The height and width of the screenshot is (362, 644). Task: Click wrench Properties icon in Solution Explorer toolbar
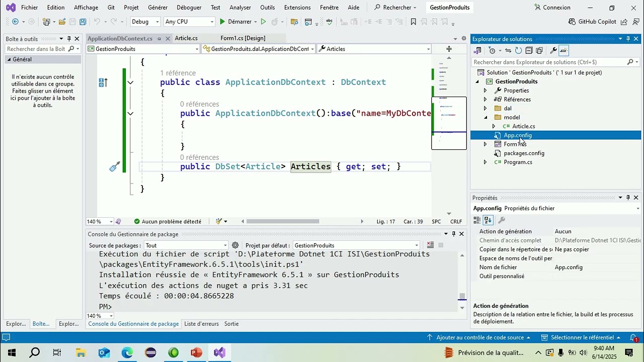point(553,50)
